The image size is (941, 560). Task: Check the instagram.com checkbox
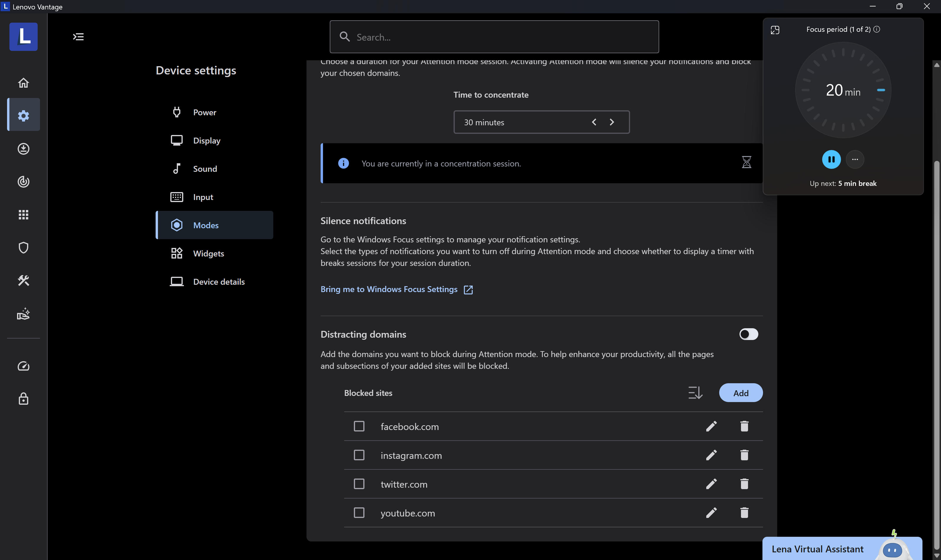click(x=359, y=455)
